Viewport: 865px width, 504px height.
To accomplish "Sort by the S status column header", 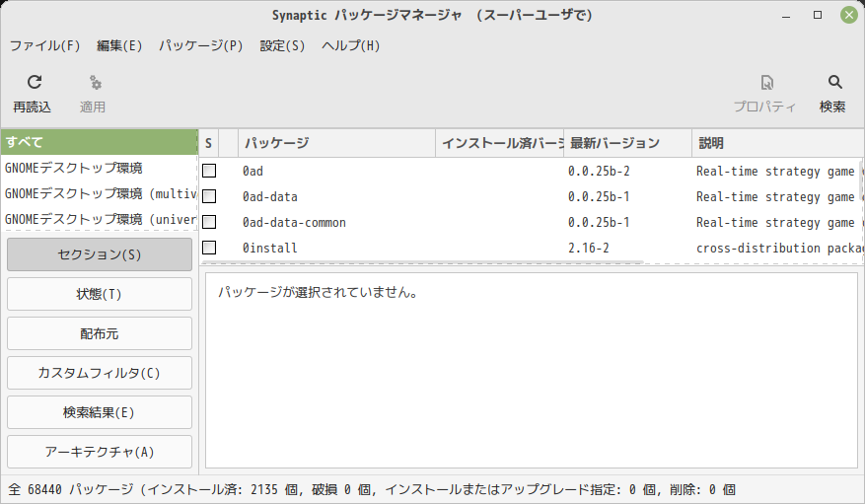I will click(208, 143).
